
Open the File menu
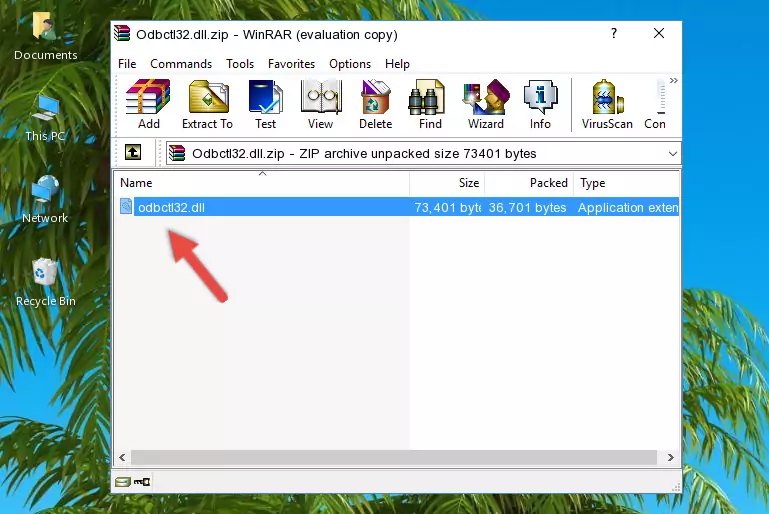(x=127, y=64)
